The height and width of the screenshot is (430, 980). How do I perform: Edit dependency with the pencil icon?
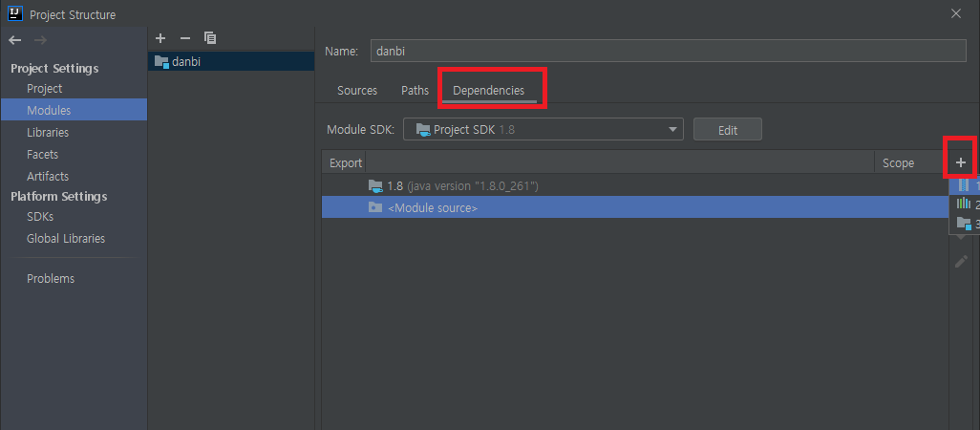pyautogui.click(x=961, y=261)
